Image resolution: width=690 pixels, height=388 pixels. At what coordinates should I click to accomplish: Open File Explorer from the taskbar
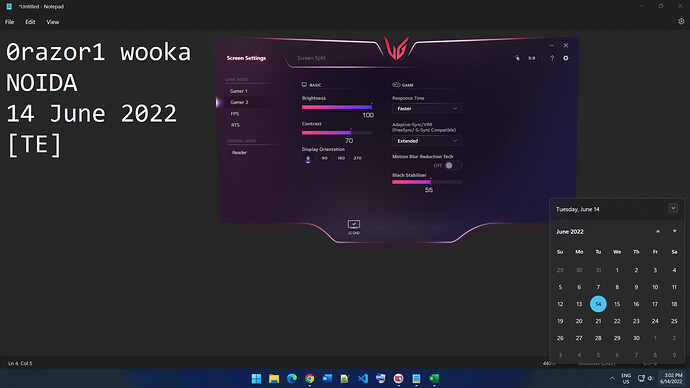(274, 378)
